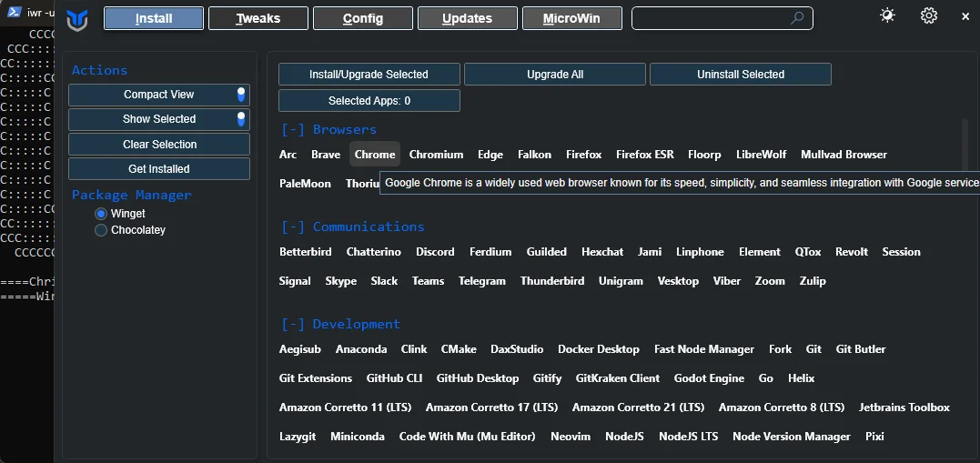
Task: Select Jetbrains Toolbox entry
Action: [904, 408]
